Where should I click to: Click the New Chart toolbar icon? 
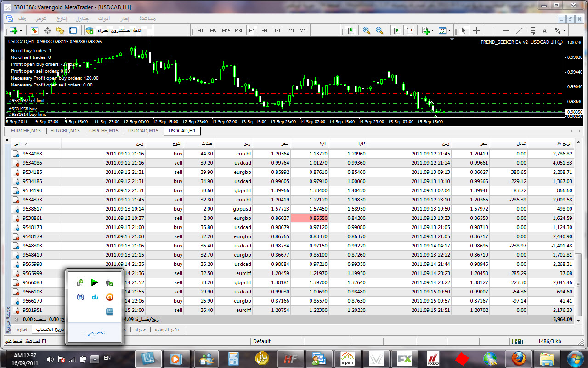point(13,30)
